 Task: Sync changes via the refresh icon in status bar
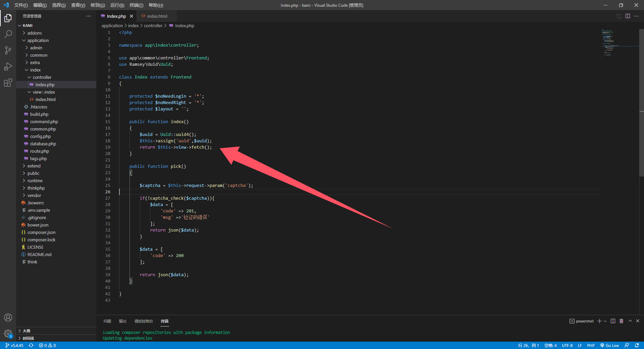[x=31, y=345]
